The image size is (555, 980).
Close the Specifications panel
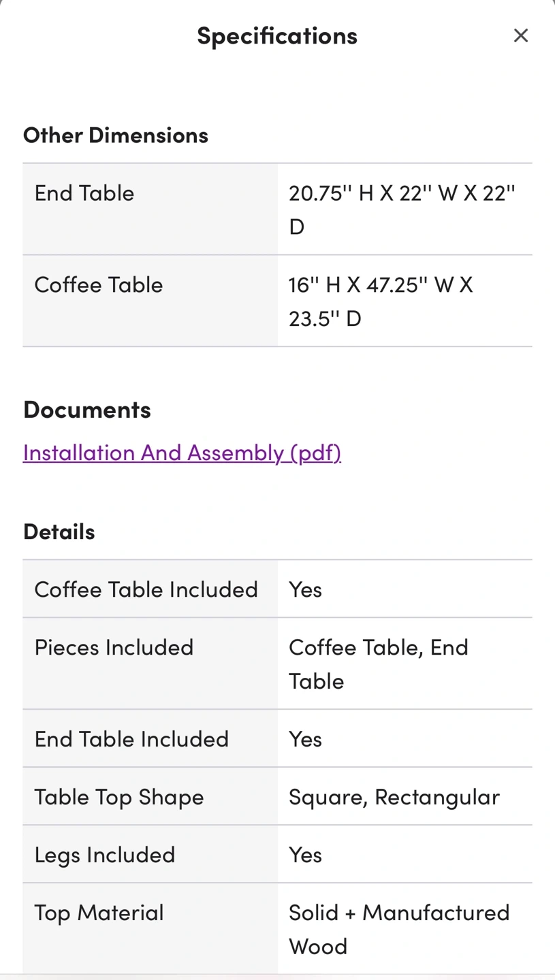coord(521,35)
